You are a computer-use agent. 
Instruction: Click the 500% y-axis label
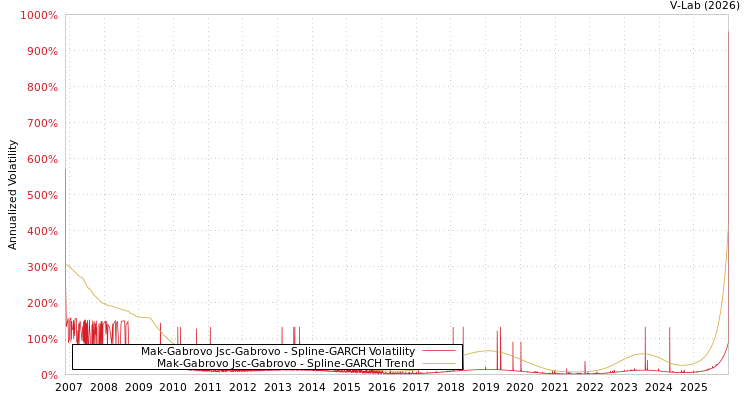(42, 195)
